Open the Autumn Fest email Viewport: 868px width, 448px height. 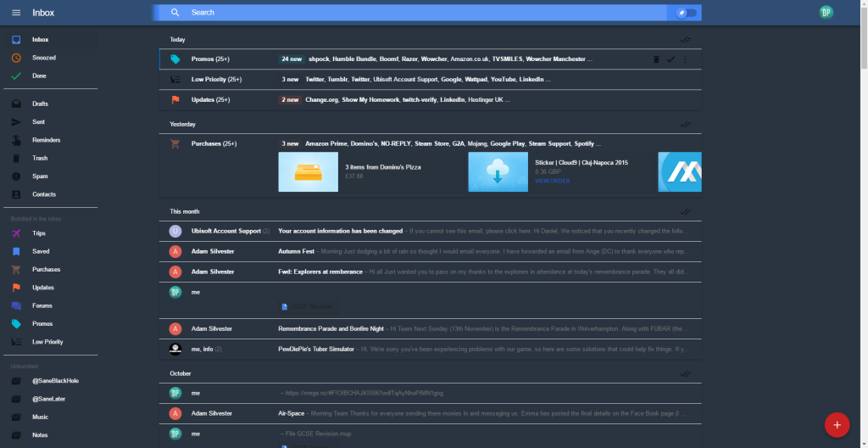point(430,252)
